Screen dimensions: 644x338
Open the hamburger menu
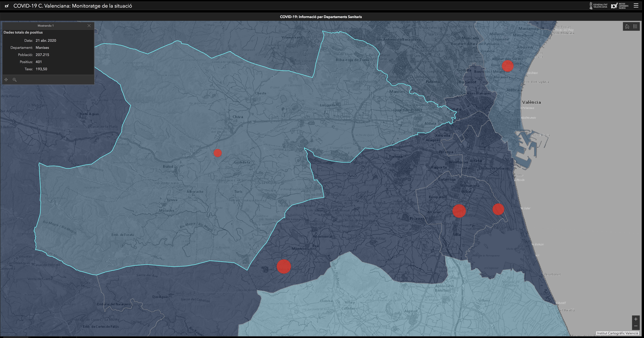click(636, 6)
